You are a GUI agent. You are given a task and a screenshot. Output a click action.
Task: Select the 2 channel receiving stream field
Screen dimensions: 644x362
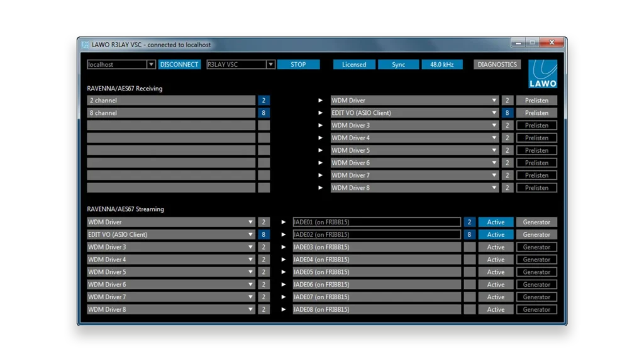171,101
